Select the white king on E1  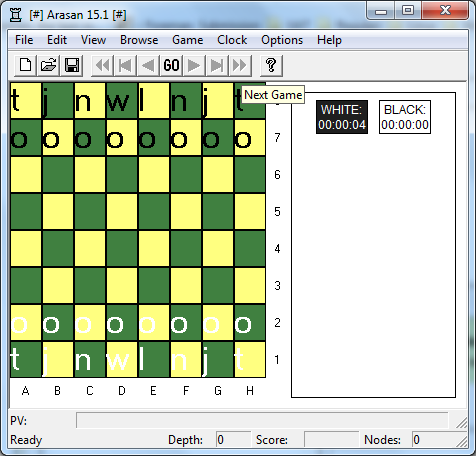point(154,360)
